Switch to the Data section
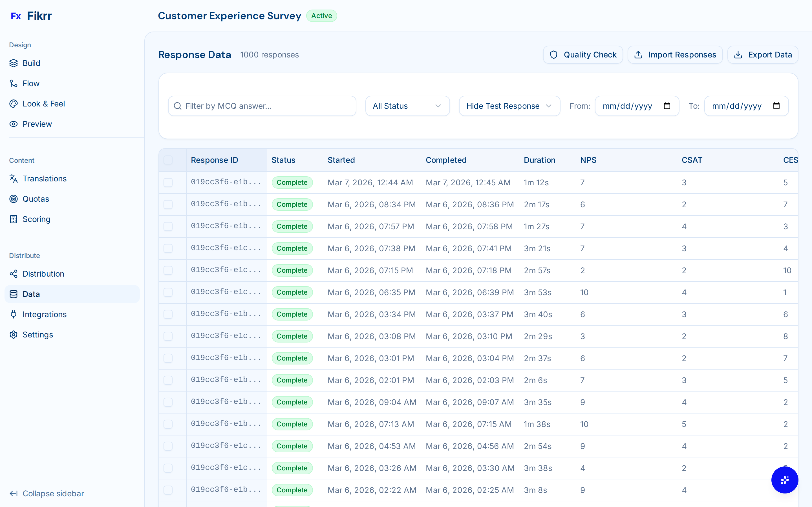 click(31, 294)
